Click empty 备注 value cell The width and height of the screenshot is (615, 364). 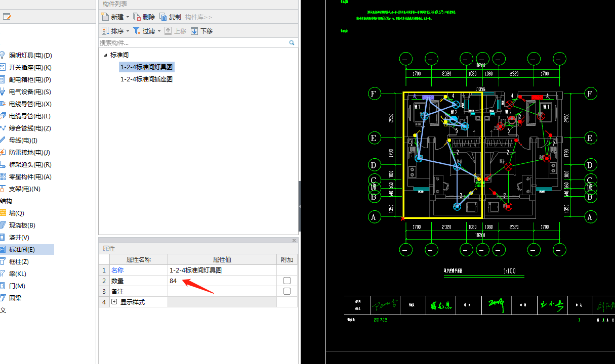[x=222, y=291]
